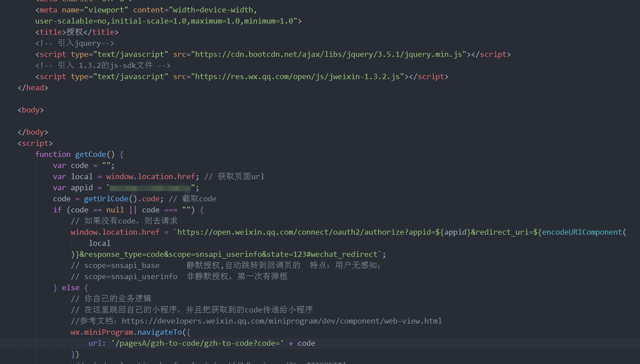Viewport: 640px width, 364px height.
Task: Click the 'url:' property key in navigateTo
Action: tap(97, 343)
